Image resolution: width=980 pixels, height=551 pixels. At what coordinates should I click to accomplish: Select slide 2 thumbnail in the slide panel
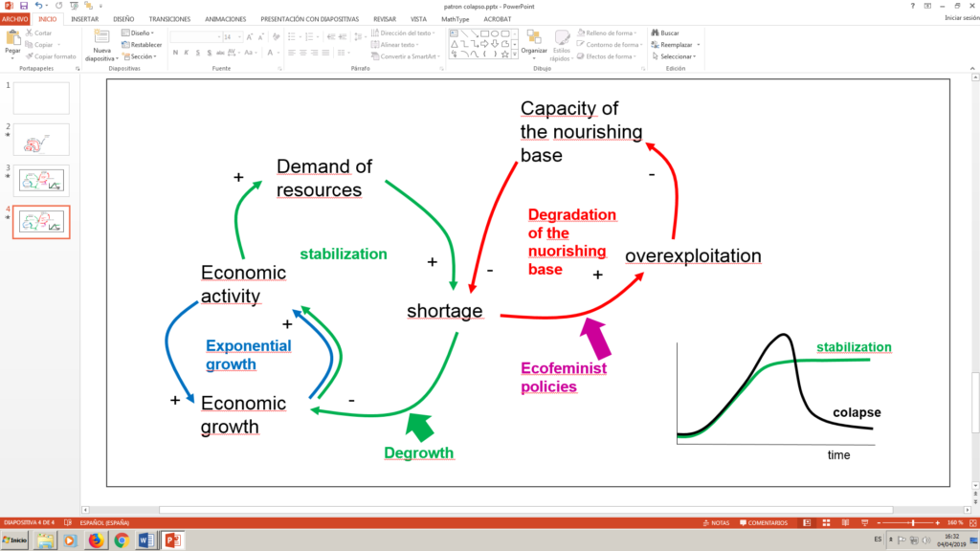pyautogui.click(x=40, y=139)
